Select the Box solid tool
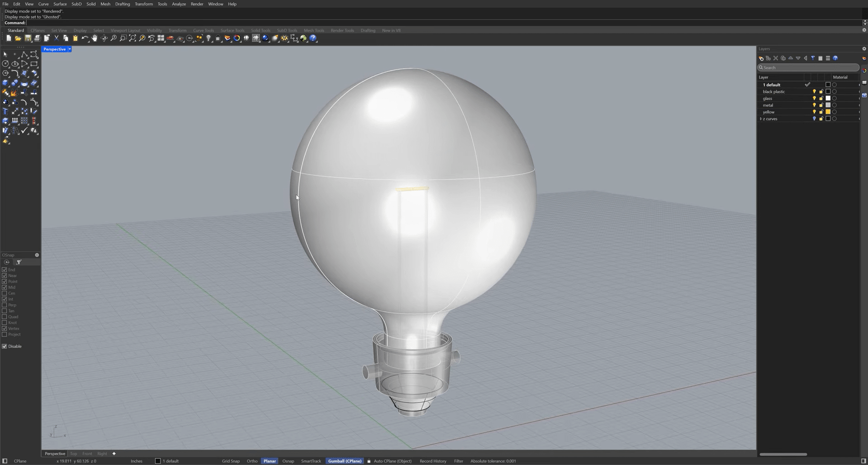868x465 pixels. [x=5, y=83]
